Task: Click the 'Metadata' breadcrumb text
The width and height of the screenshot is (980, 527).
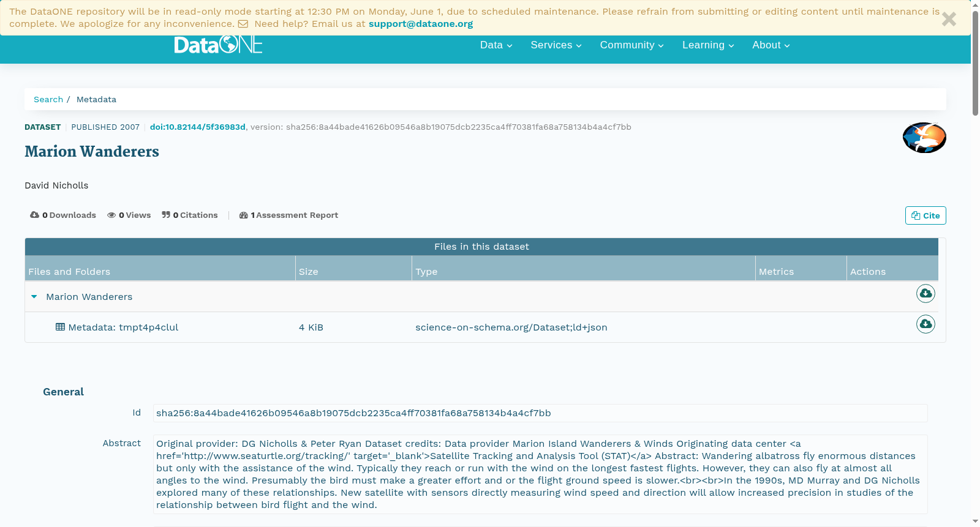Action: click(x=96, y=99)
